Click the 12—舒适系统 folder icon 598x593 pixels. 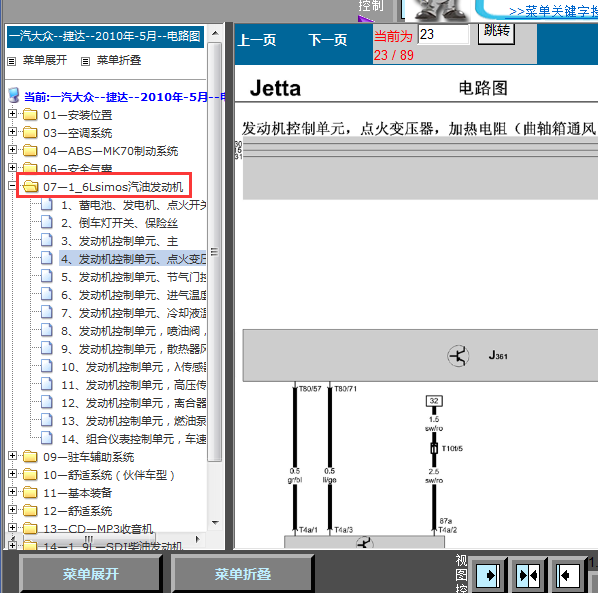click(x=30, y=510)
